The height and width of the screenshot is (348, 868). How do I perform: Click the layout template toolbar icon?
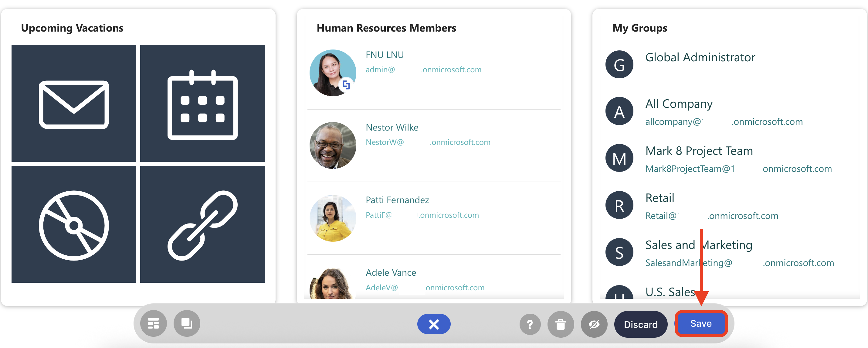[x=154, y=324]
